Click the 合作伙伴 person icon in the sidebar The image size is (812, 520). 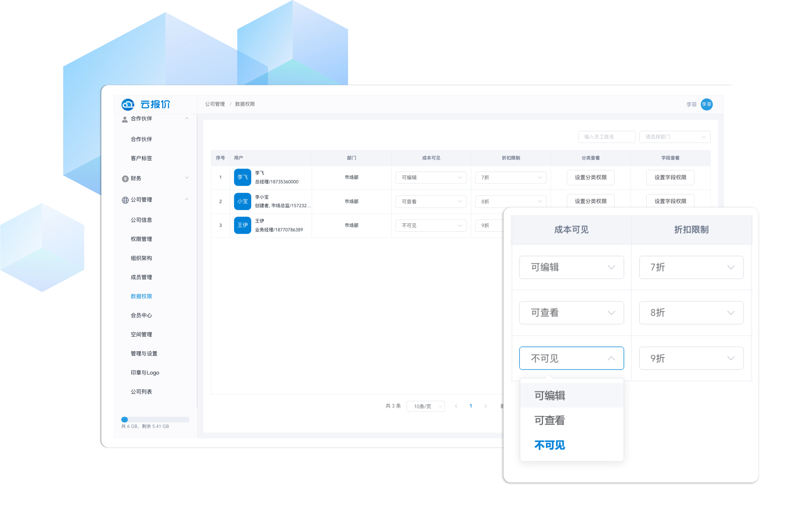124,119
